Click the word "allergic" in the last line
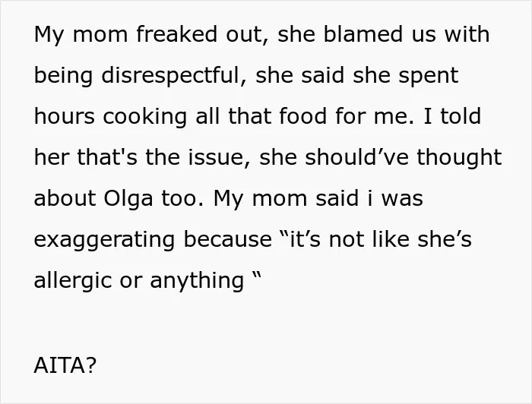532x404 pixels. click(73, 281)
